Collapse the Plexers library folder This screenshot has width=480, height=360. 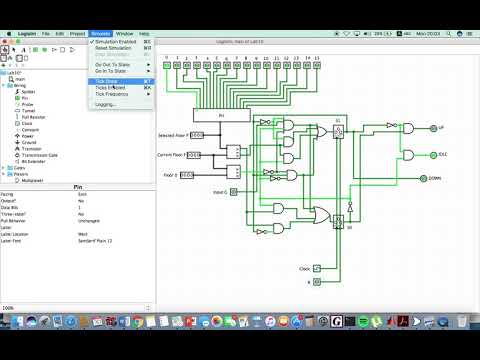coord(3,174)
